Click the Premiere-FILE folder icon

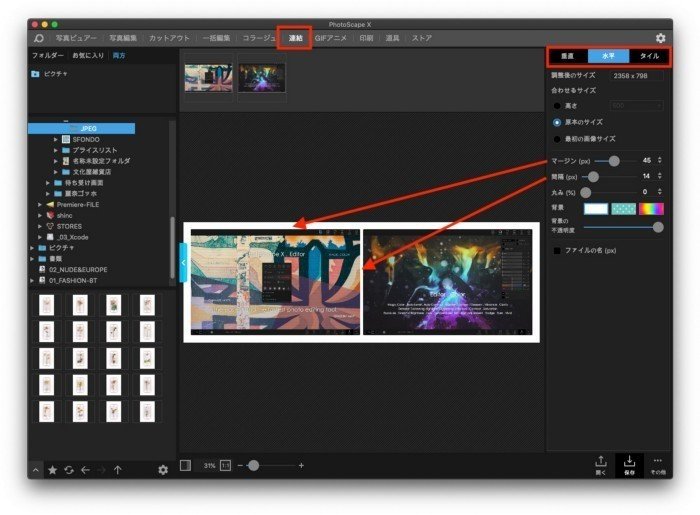pos(50,205)
